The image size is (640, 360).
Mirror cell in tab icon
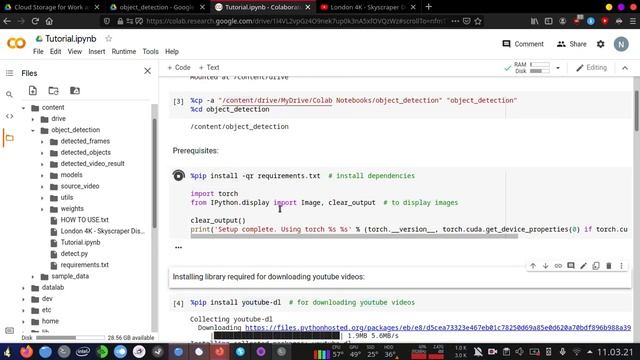point(596,266)
